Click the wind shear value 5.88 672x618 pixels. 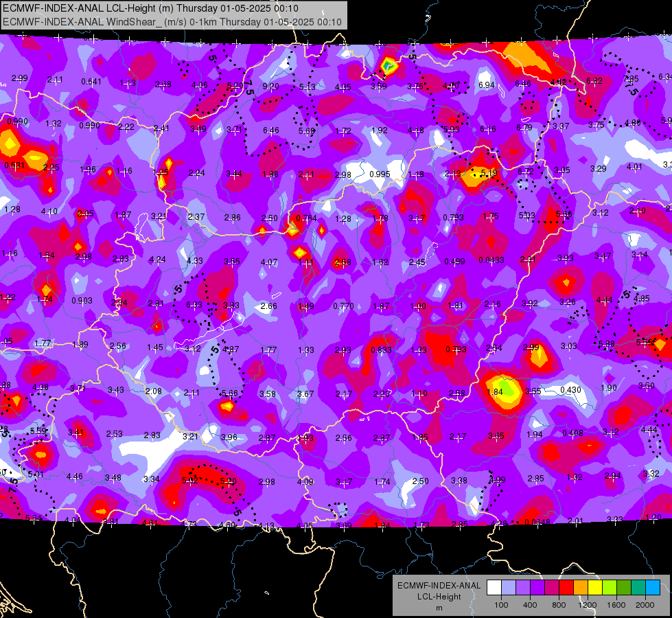(607, 344)
